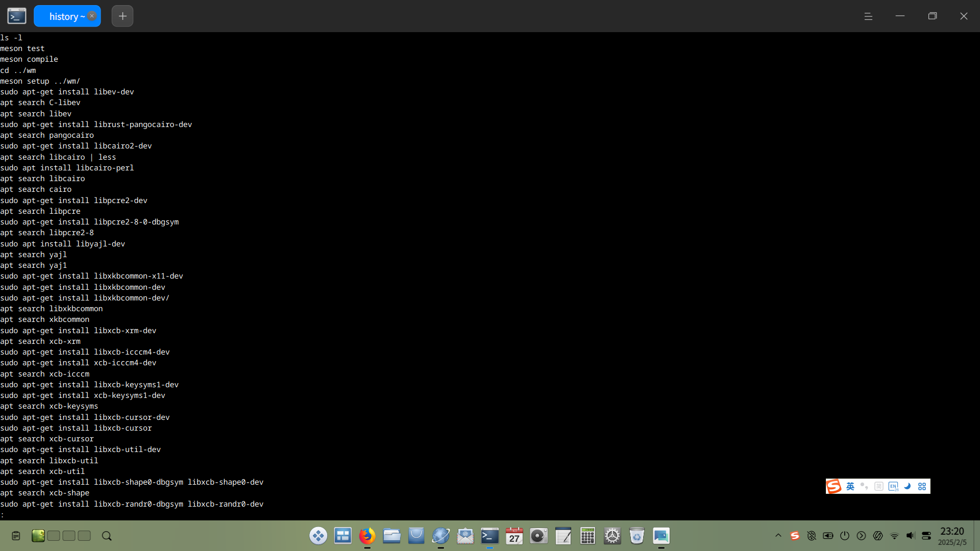The height and width of the screenshot is (551, 980).
Task: Open the file manager in dock
Action: point(391,536)
